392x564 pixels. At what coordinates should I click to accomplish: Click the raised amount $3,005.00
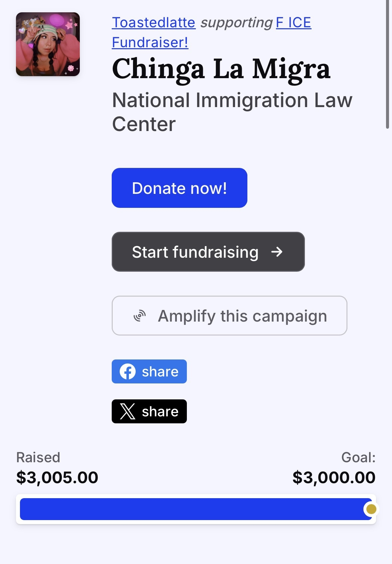point(57,478)
